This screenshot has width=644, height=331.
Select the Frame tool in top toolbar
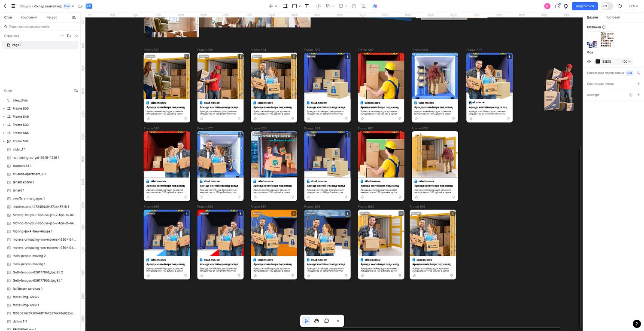tap(285, 6)
